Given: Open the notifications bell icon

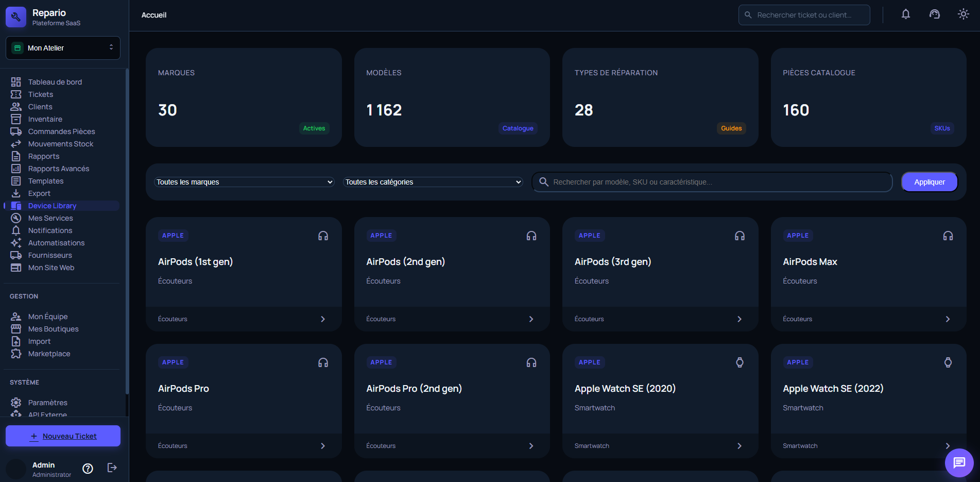Looking at the screenshot, I should pyautogui.click(x=905, y=14).
